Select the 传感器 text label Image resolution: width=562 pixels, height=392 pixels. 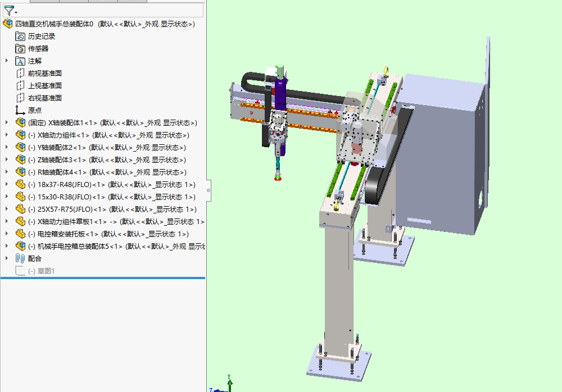(x=38, y=49)
